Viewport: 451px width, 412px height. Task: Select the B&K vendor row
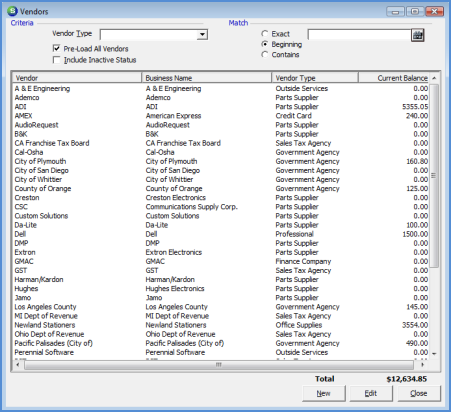pos(221,134)
